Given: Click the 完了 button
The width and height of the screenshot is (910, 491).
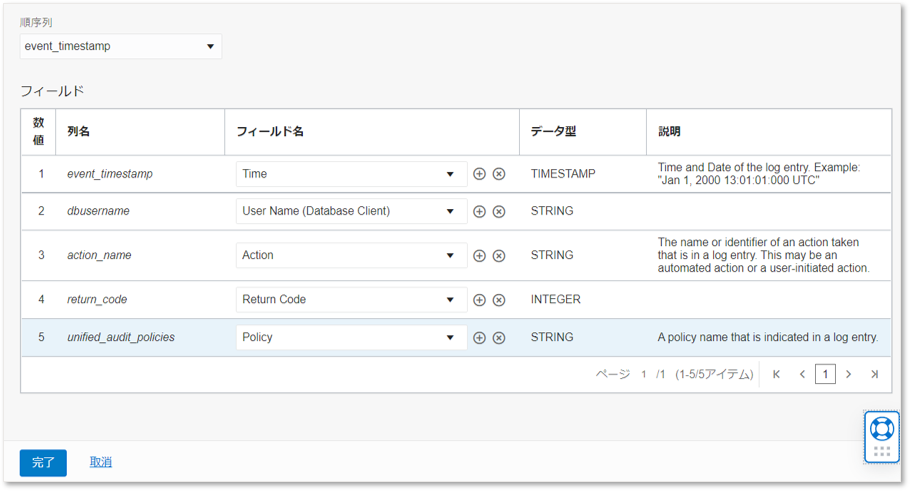Looking at the screenshot, I should (x=43, y=463).
